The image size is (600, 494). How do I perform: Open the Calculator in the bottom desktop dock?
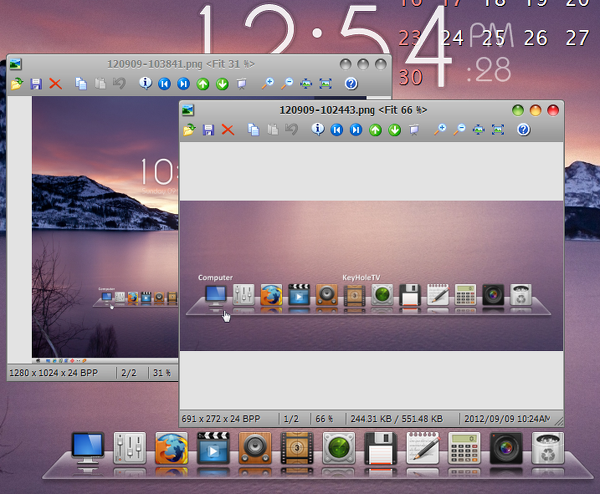[x=464, y=452]
